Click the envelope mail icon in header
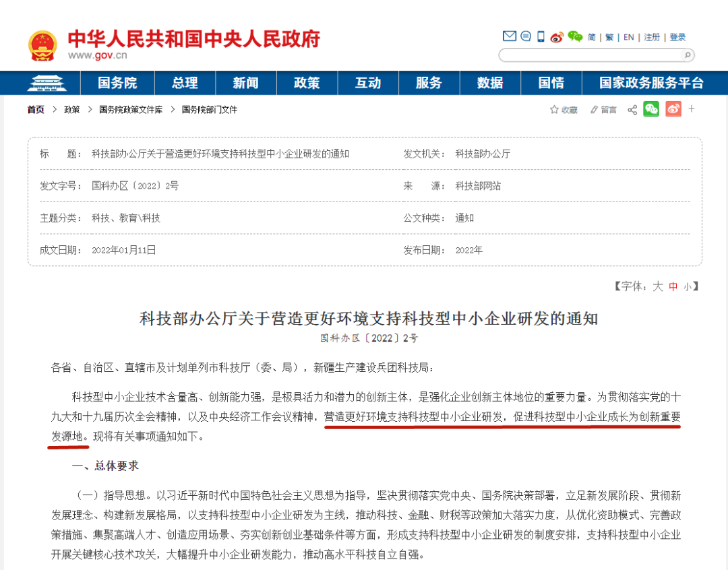The height and width of the screenshot is (570, 728). click(x=510, y=36)
